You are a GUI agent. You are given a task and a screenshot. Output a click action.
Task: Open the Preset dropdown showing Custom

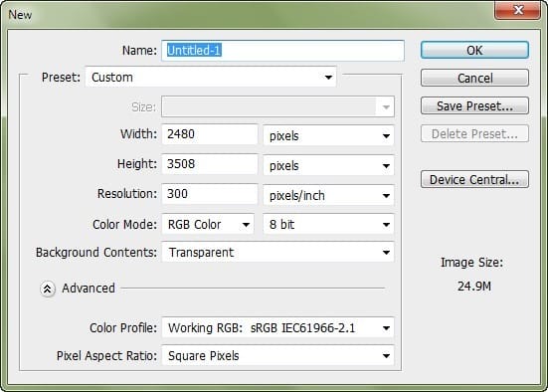pos(211,77)
